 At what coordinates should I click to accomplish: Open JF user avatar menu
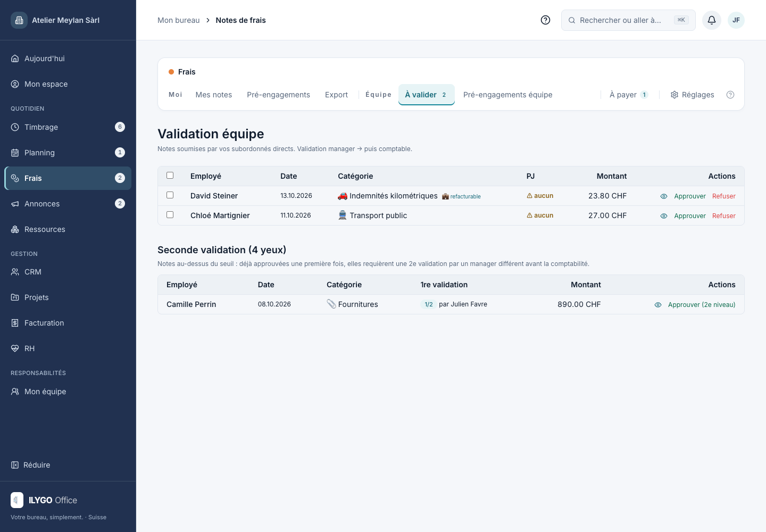pyautogui.click(x=736, y=20)
